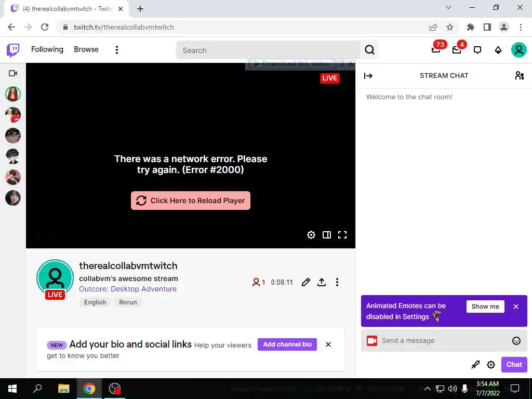Open channel more options menu

tap(337, 282)
